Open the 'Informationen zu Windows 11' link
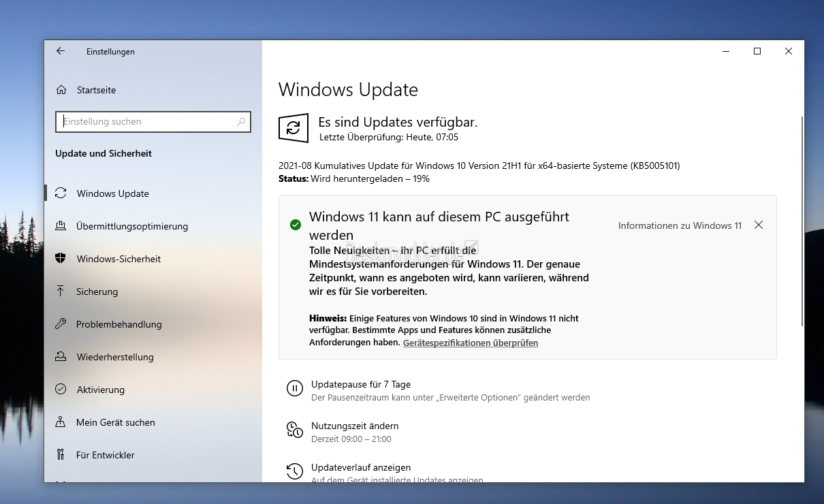Image resolution: width=824 pixels, height=504 pixels. [x=680, y=225]
